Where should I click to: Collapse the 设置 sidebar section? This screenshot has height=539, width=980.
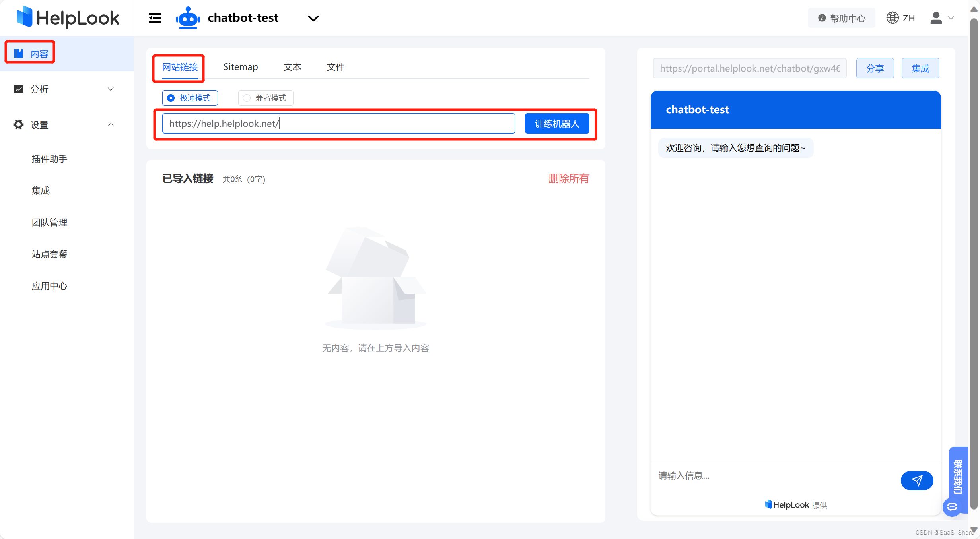pos(111,125)
